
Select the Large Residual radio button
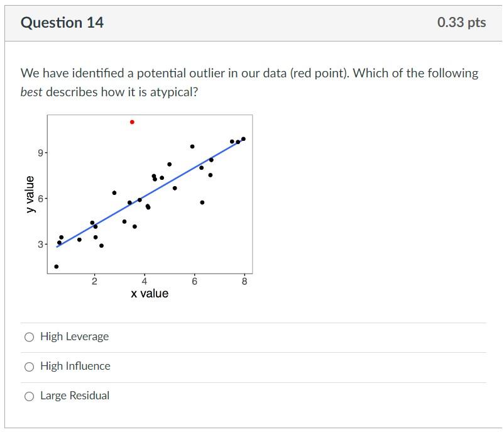pyautogui.click(x=28, y=396)
